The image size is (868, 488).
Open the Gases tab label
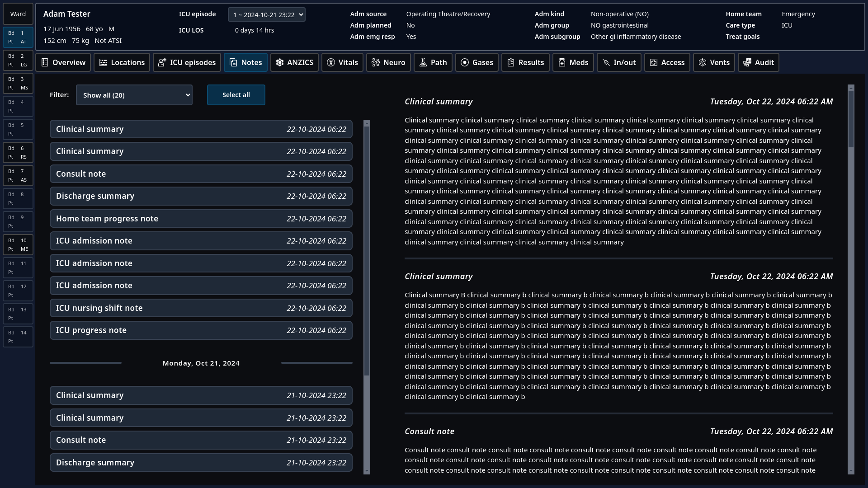[x=483, y=62]
